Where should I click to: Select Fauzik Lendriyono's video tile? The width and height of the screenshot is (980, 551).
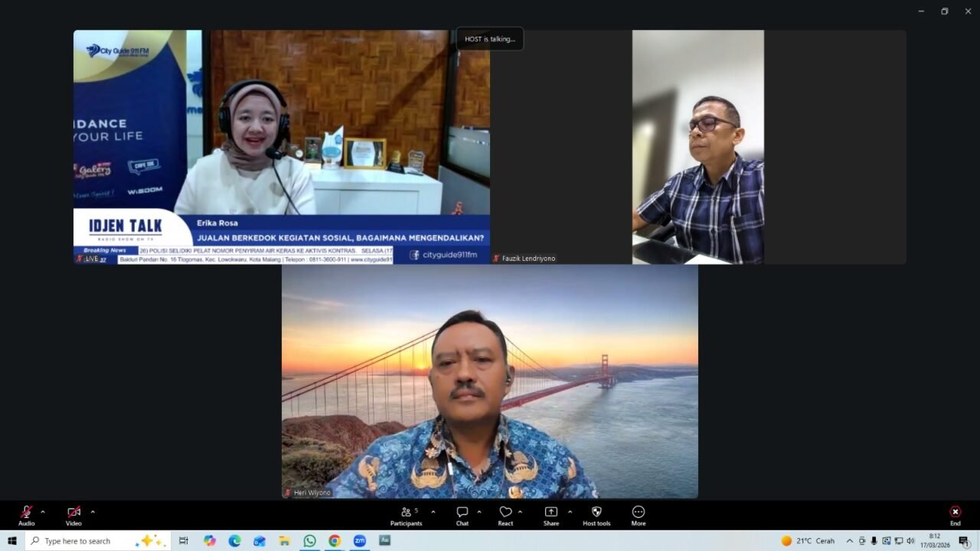[x=697, y=147]
